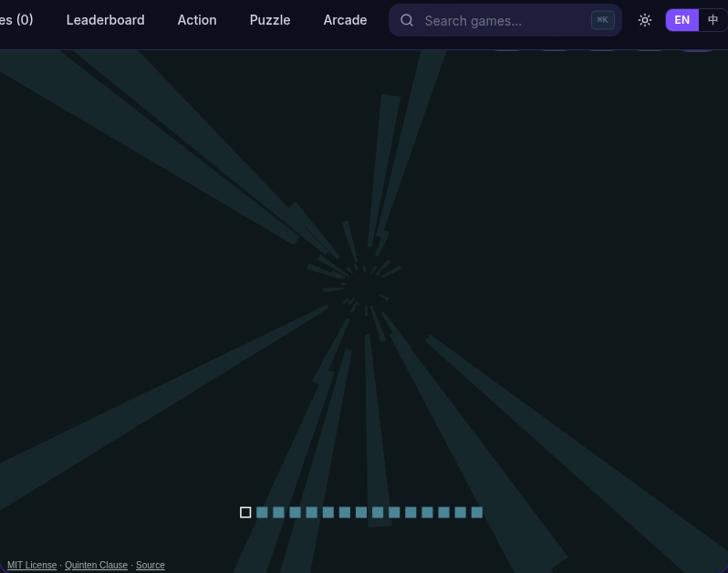The image size is (728, 573).
Task: Toggle the light/dark theme sun icon
Action: [x=644, y=20]
